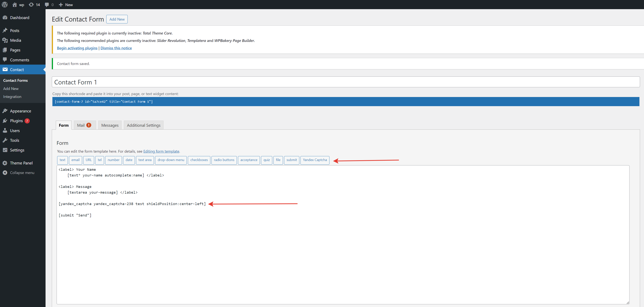The width and height of the screenshot is (644, 307).
Task: Click Dismiss this notice link
Action: (x=116, y=48)
